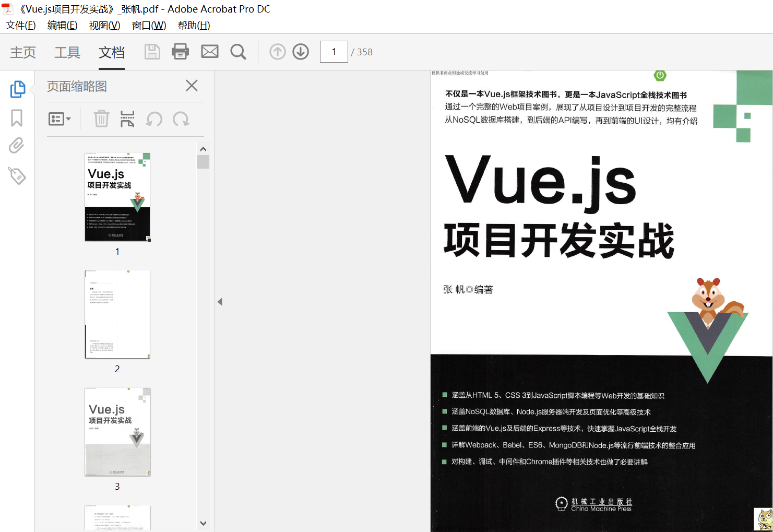Open the Attachments paperclip icon

tap(17, 146)
